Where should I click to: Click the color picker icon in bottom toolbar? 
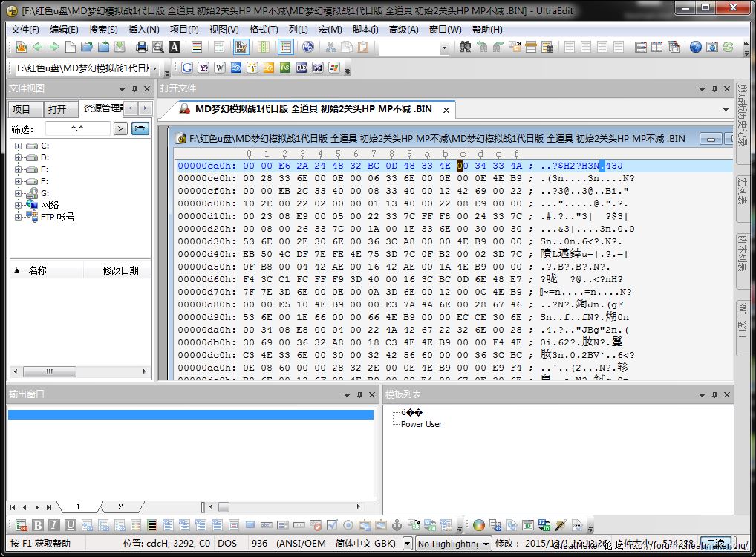(x=478, y=526)
